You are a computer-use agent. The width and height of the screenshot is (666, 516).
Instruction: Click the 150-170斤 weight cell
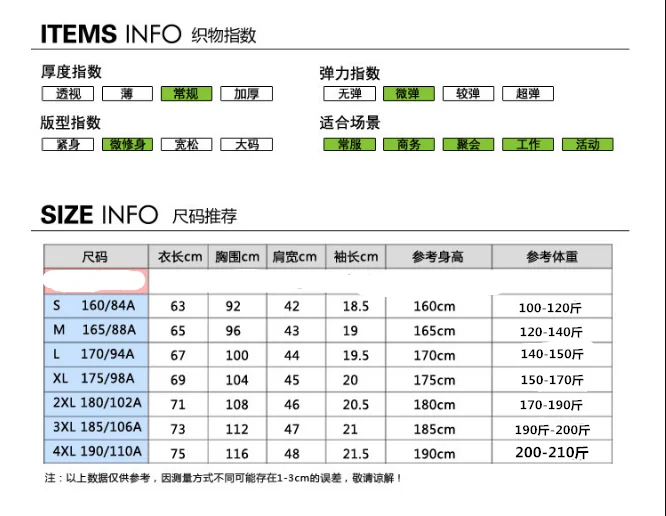[552, 380]
